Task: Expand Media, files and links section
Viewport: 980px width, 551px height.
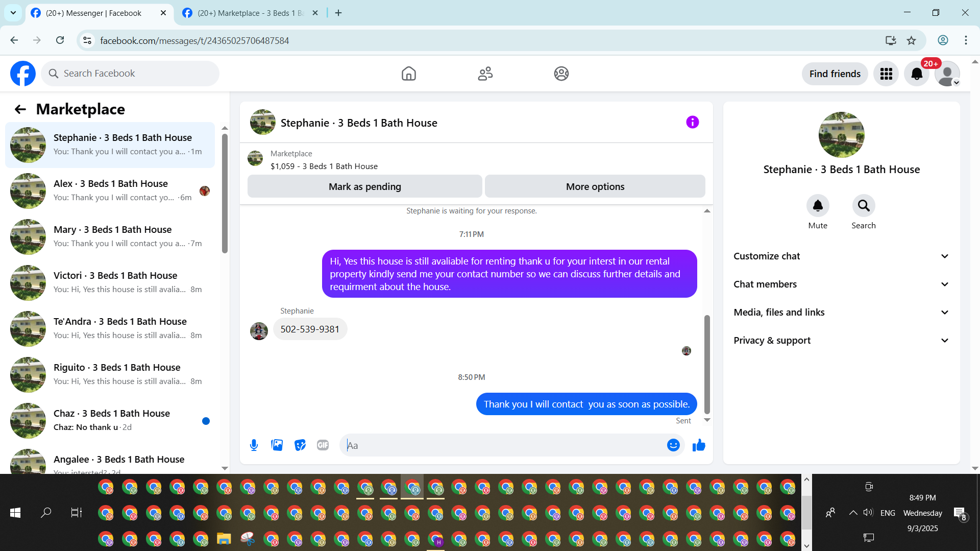Action: click(842, 313)
